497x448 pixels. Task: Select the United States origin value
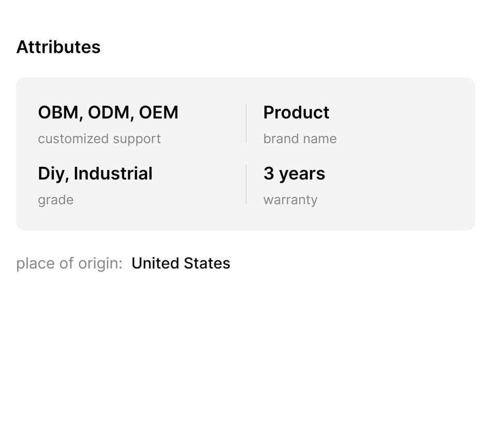click(x=181, y=264)
